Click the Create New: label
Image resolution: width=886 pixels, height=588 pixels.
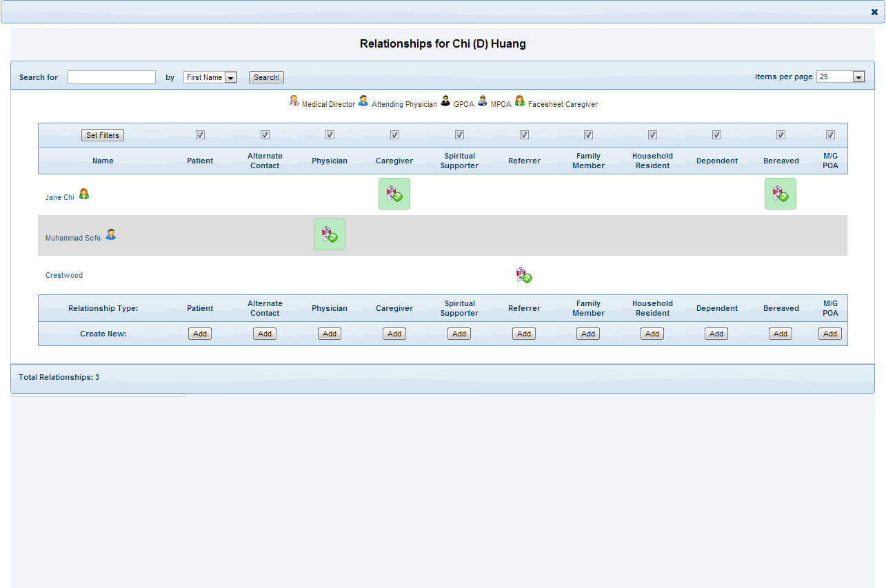tap(103, 334)
